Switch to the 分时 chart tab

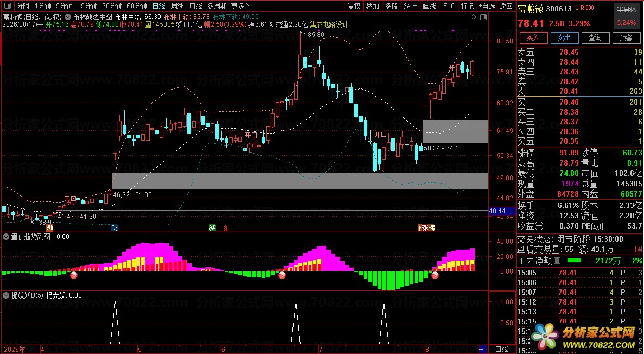(23, 6)
